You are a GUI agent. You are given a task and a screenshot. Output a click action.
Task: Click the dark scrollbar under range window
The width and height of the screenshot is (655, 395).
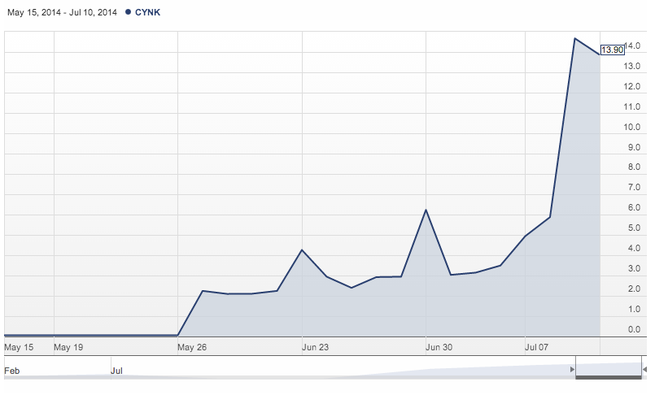608,377
